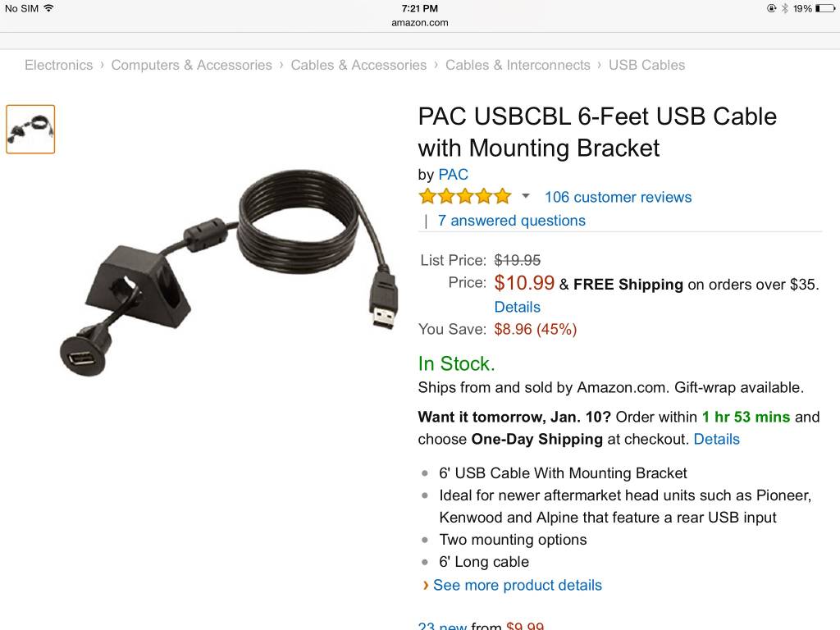Screen dimensions: 840x630
Task: Open Cables & Interconnects breadcrumb
Action: pos(518,65)
